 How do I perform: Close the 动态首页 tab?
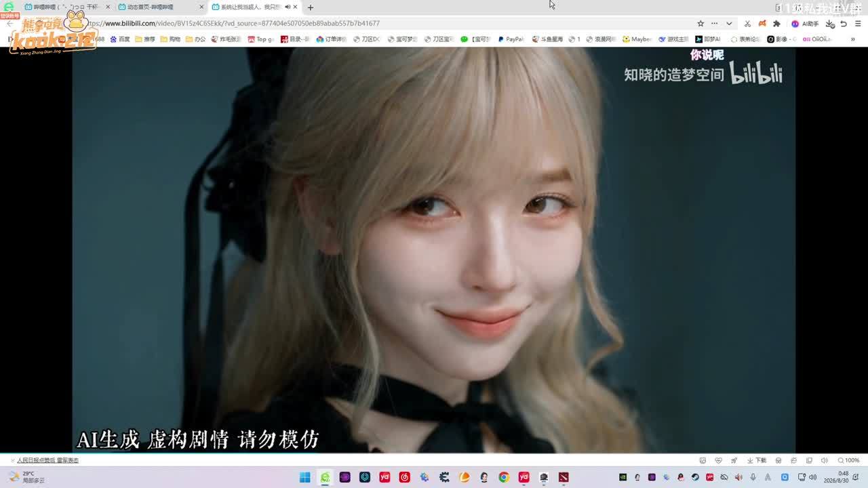201,7
